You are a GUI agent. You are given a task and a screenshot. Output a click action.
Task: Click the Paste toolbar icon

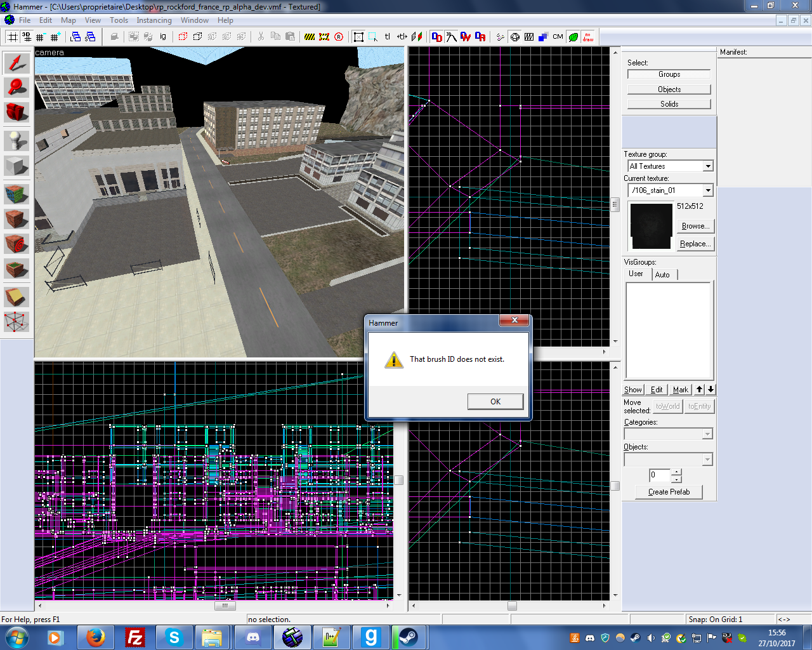[x=290, y=37]
